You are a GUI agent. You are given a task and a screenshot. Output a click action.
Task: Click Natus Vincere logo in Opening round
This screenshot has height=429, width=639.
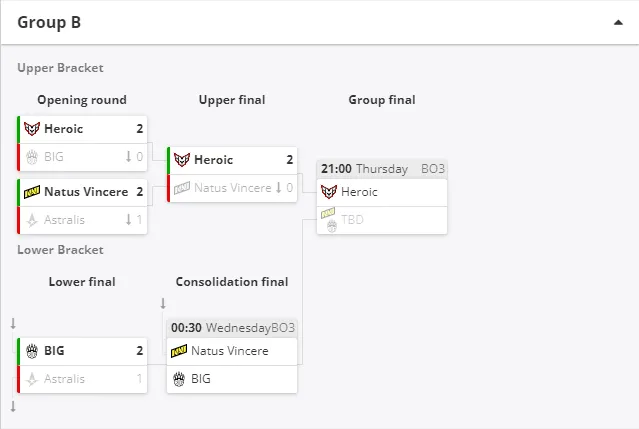click(x=32, y=192)
